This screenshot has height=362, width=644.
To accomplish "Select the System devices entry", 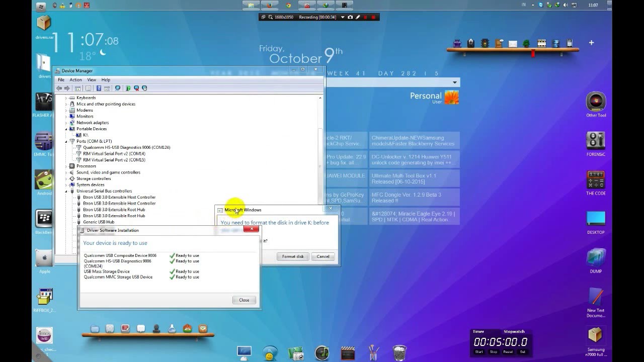I will (x=91, y=185).
